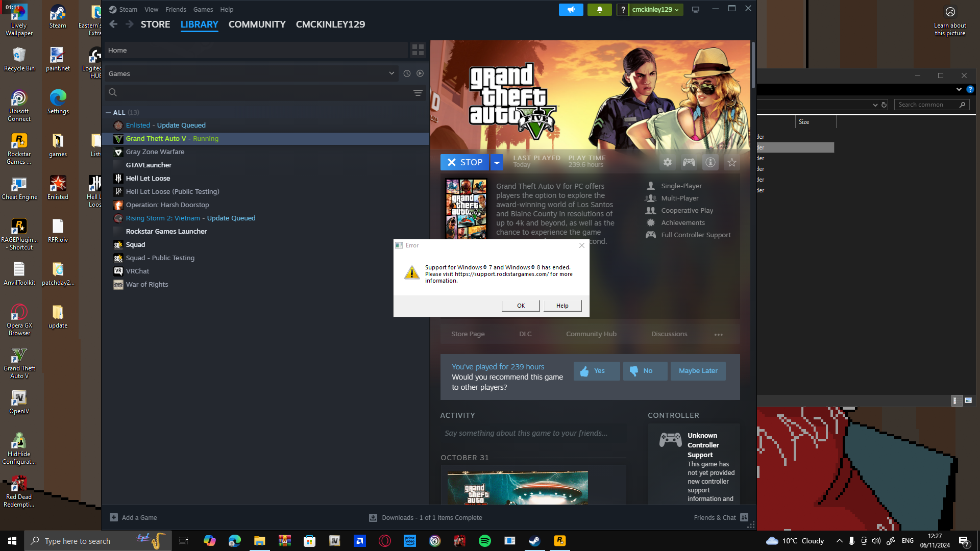Toggle ready-to-play games filter
980x551 pixels.
(420, 73)
